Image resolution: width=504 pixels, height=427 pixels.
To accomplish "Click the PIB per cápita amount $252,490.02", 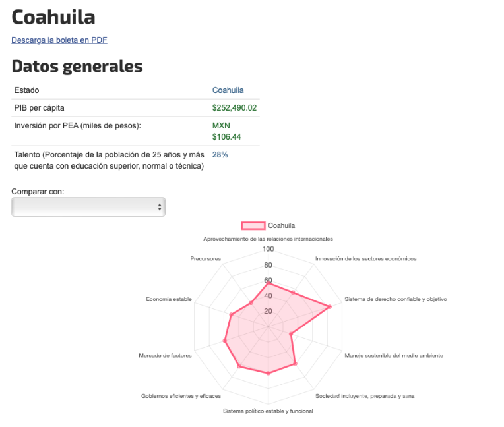I will pyautogui.click(x=234, y=108).
